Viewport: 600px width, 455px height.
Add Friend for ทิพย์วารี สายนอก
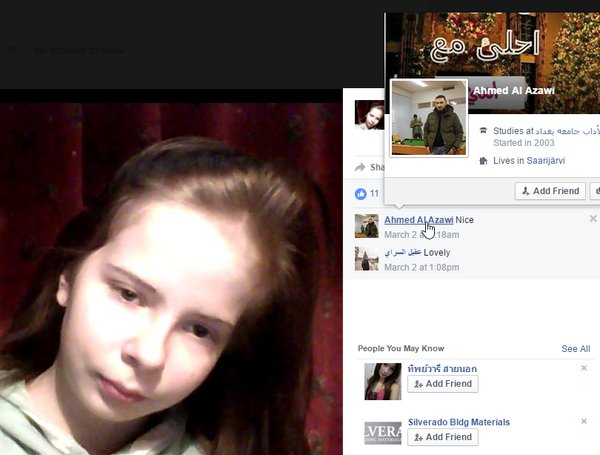pyautogui.click(x=443, y=384)
